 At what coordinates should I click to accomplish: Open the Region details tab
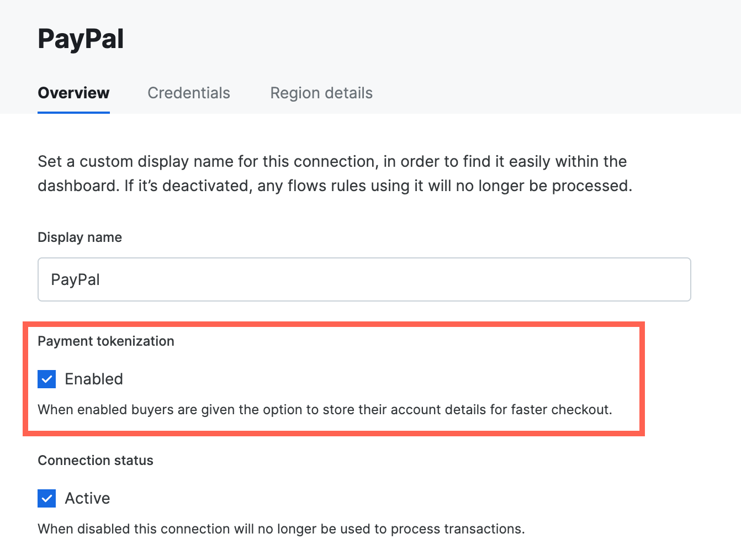pyautogui.click(x=321, y=93)
